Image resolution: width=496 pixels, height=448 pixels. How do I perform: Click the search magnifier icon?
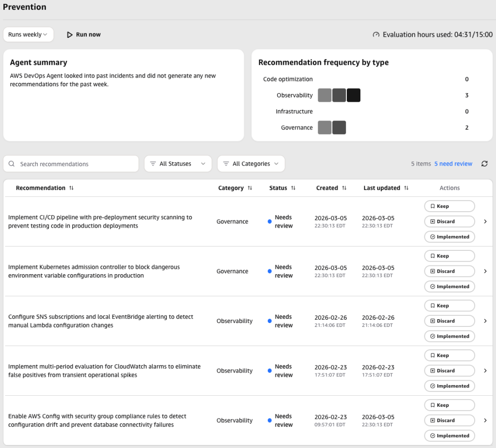pos(12,164)
